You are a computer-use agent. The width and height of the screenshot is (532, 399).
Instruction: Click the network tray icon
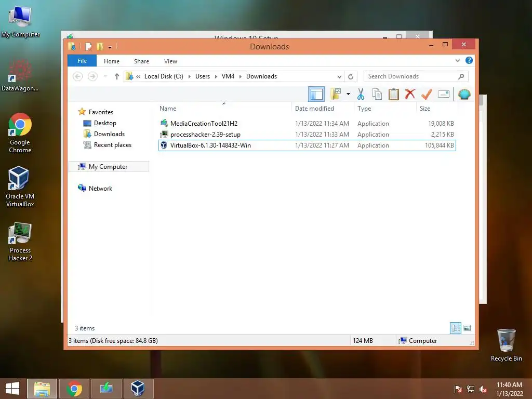471,389
